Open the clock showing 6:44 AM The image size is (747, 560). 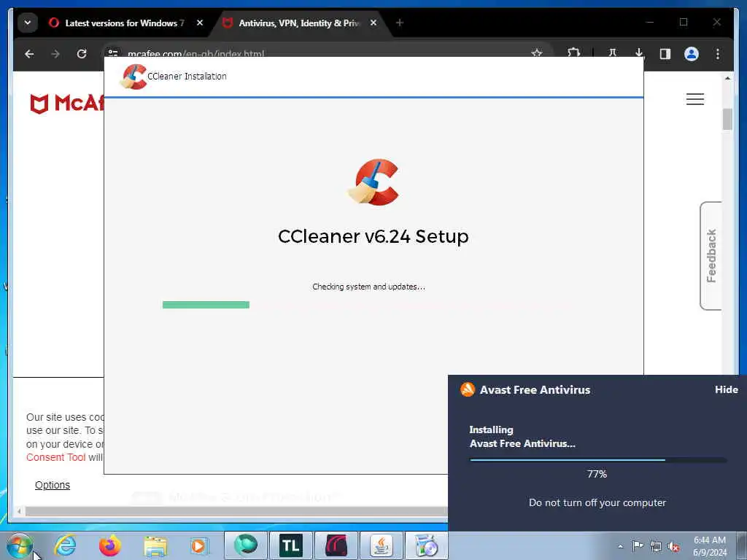(x=709, y=546)
